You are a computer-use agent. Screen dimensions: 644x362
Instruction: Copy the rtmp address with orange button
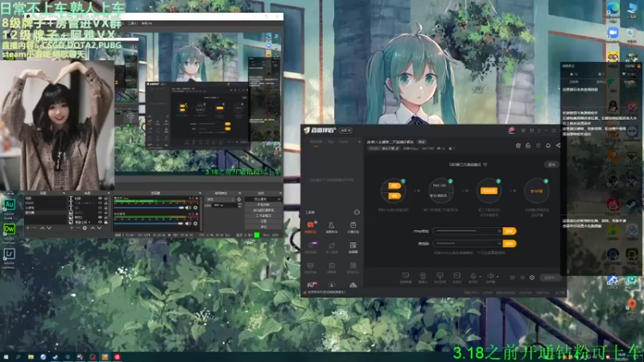pos(510,231)
